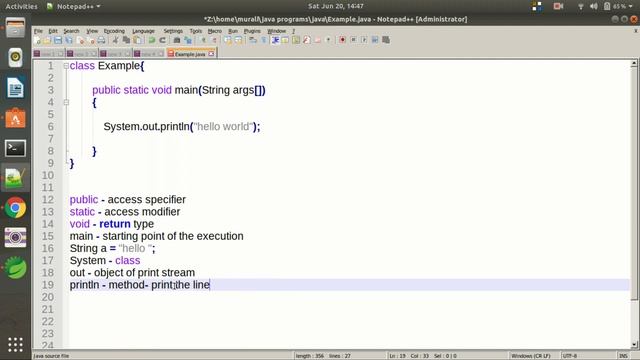
Task: Switch to the first document tab
Action: pyautogui.click(x=48, y=54)
